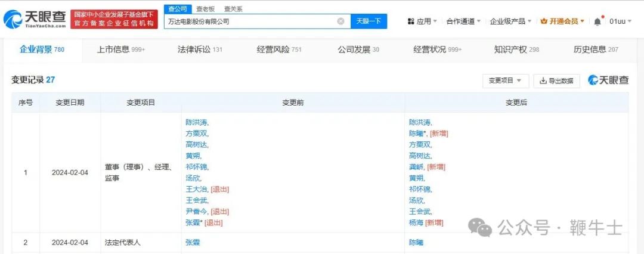Click the 2024-02-04 date in row 1
The width and height of the screenshot is (644, 254).
point(70,173)
